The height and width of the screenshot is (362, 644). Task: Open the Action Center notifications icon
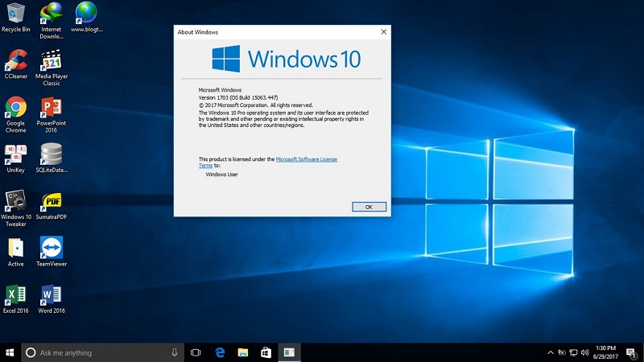pyautogui.click(x=632, y=352)
